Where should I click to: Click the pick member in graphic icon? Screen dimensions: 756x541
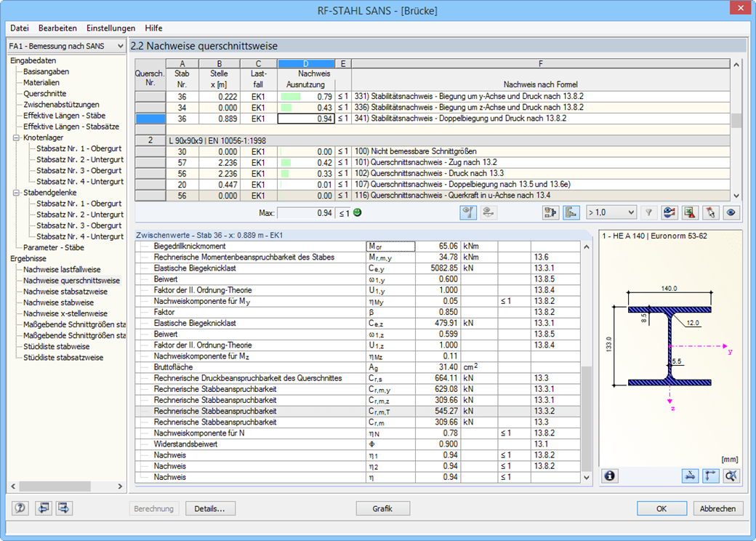click(710, 212)
